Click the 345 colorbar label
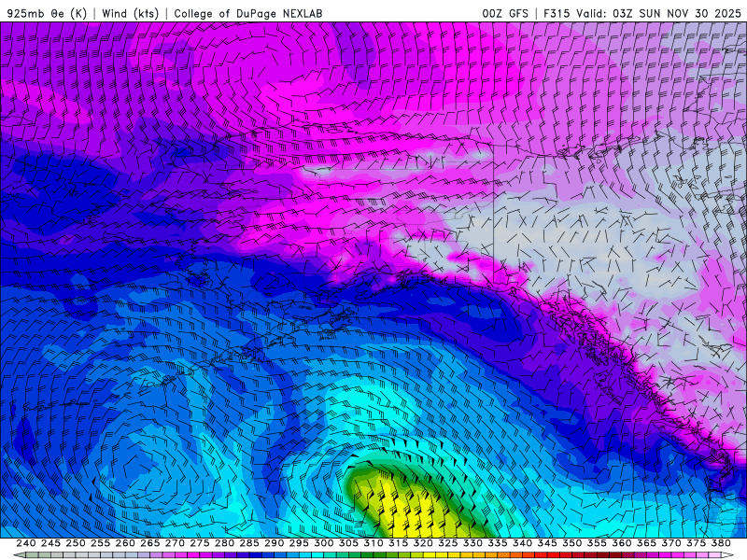 [547, 543]
